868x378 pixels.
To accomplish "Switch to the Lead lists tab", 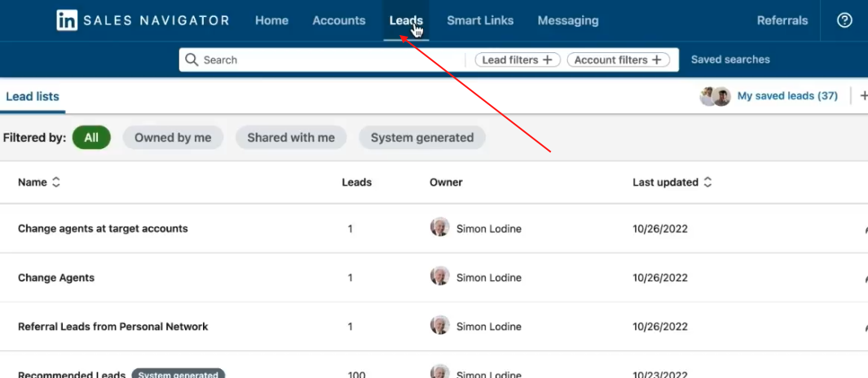I will 33,96.
